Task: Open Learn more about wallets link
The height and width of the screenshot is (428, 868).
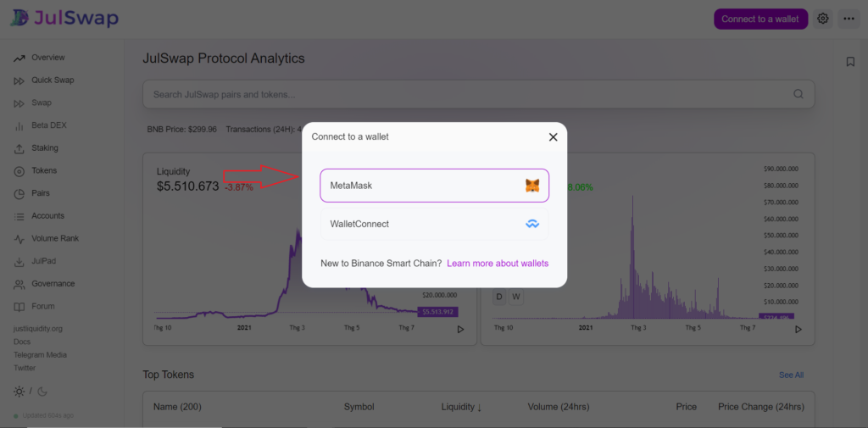Action: [x=498, y=264]
